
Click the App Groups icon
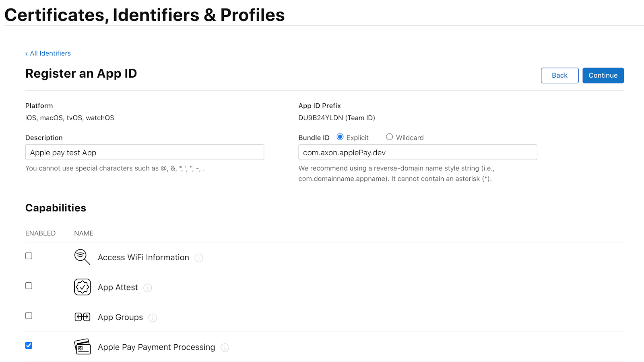[82, 317]
